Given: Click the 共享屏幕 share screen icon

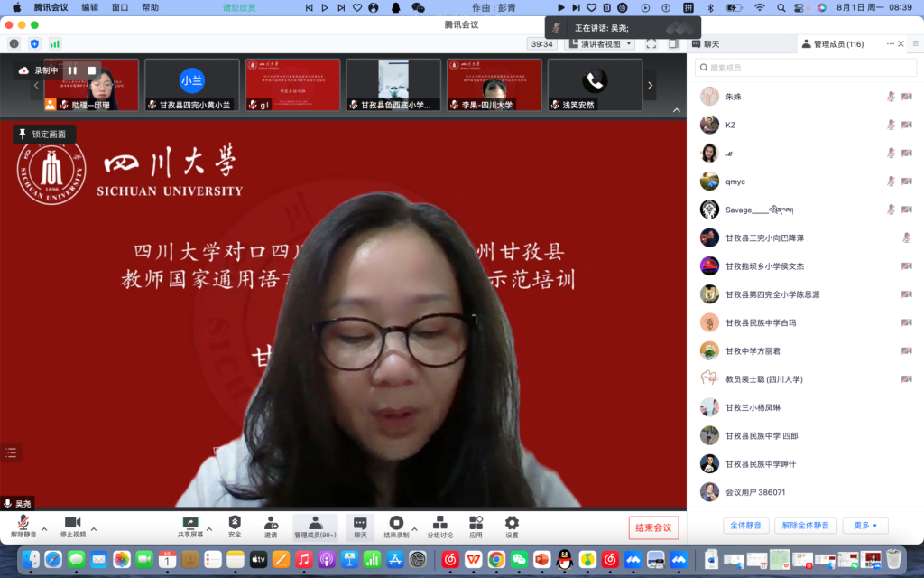Looking at the screenshot, I should 190,523.
